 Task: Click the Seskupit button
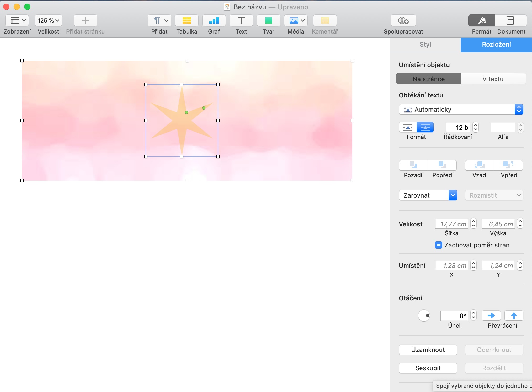[428, 368]
